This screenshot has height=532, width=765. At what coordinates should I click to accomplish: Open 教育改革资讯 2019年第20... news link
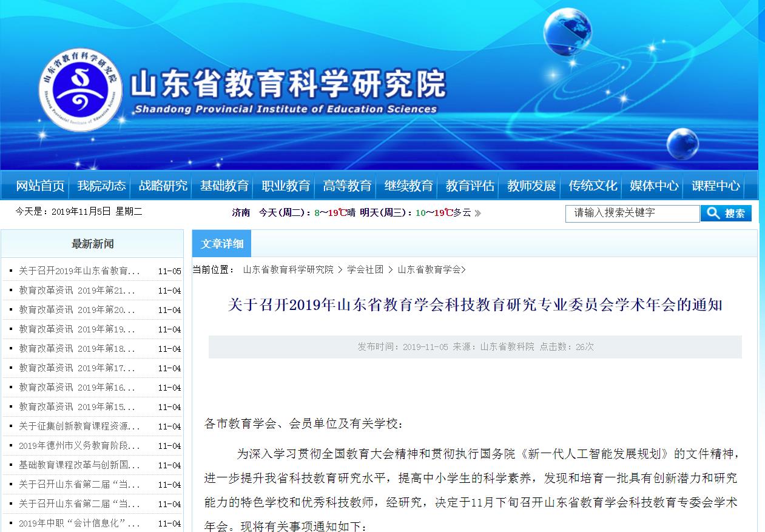pyautogui.click(x=77, y=310)
